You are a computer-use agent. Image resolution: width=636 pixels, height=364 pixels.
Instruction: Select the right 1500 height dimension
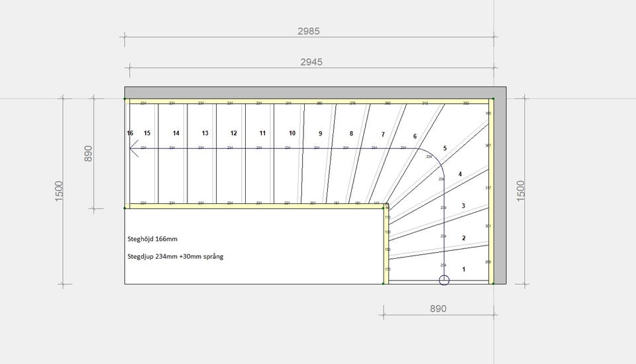point(521,191)
